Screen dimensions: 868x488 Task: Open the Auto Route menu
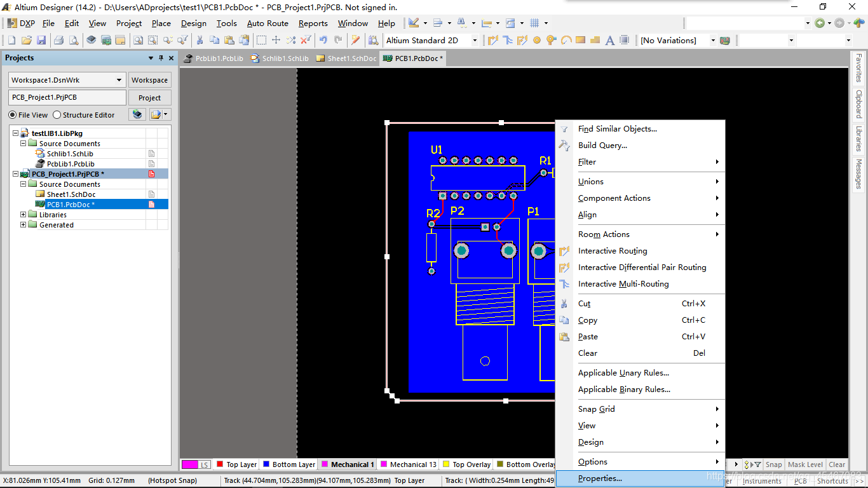click(268, 24)
